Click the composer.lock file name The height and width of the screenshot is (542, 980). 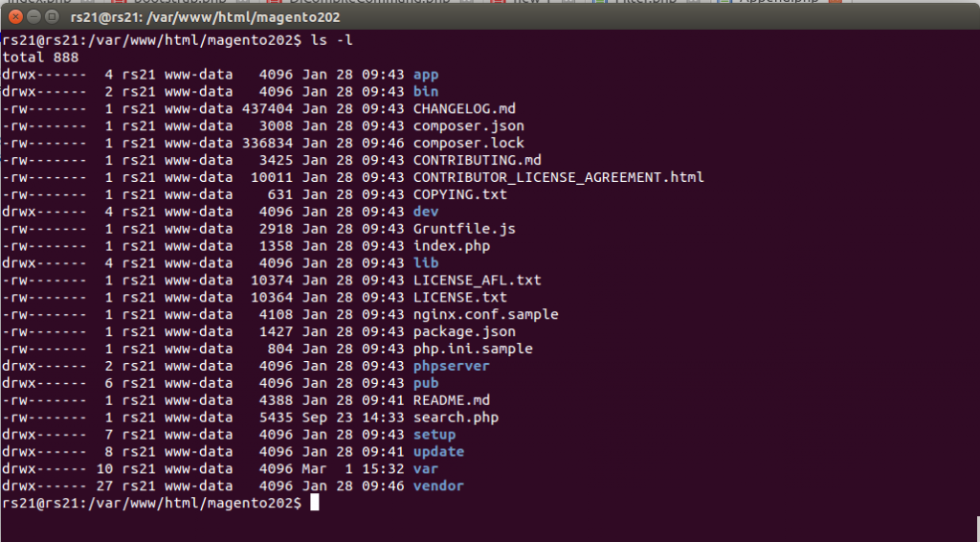[468, 144]
